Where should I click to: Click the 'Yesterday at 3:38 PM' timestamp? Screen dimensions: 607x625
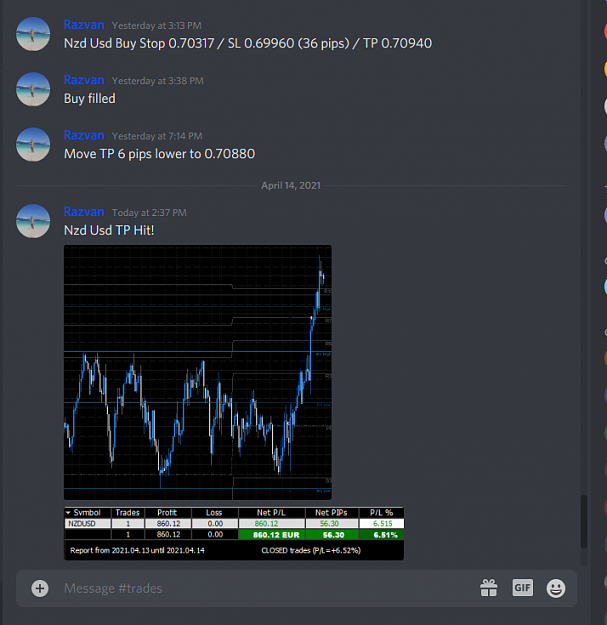(157, 81)
